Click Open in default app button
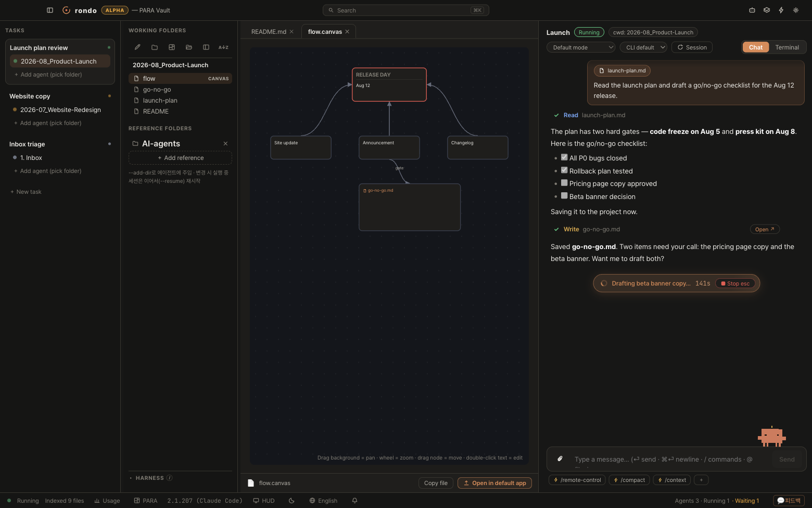Viewport: 812px width, 508px height. [494, 483]
